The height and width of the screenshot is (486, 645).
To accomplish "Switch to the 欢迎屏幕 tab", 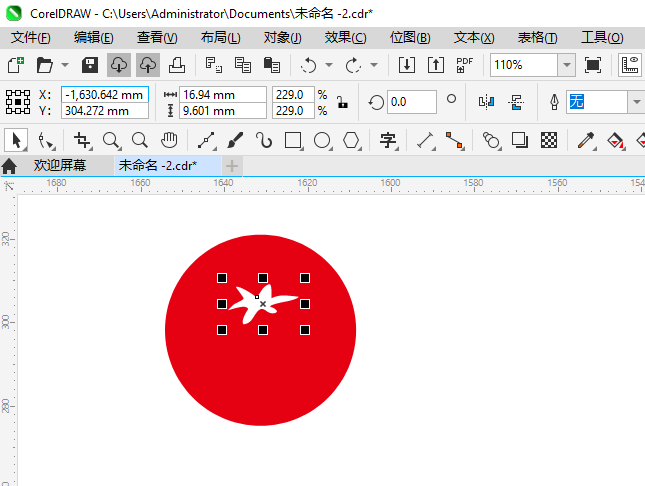I will pos(60,166).
